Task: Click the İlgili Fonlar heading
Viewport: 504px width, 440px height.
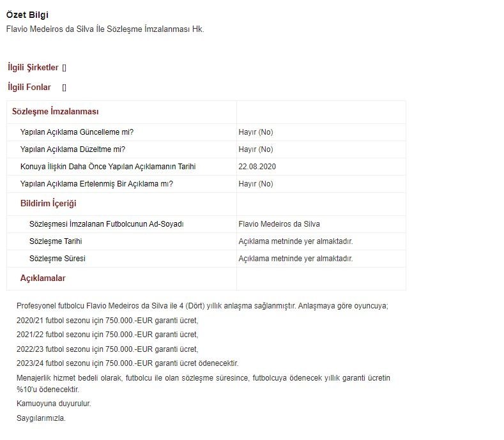Action: coord(29,87)
